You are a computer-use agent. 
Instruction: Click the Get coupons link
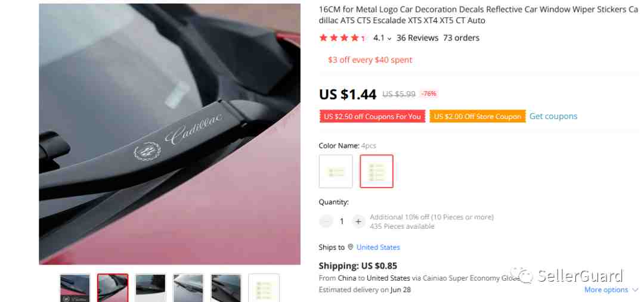point(553,116)
